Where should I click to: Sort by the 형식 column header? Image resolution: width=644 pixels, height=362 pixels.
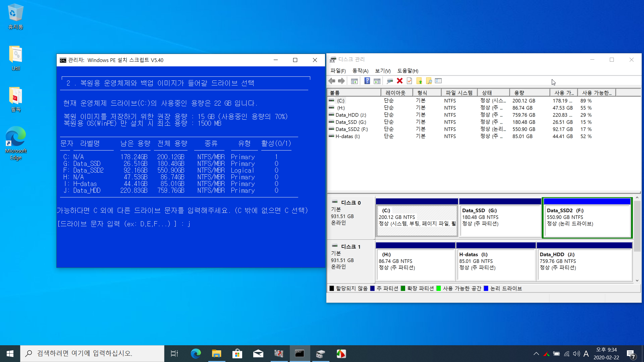[427, 93]
